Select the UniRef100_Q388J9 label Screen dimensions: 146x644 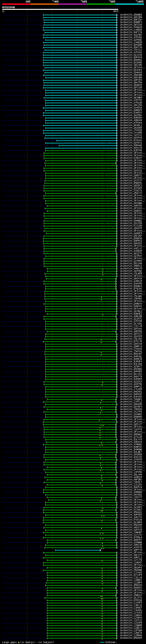[131, 281]
